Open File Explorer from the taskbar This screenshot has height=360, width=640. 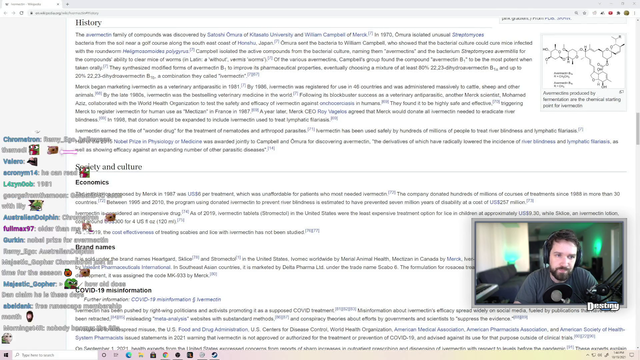141,355
